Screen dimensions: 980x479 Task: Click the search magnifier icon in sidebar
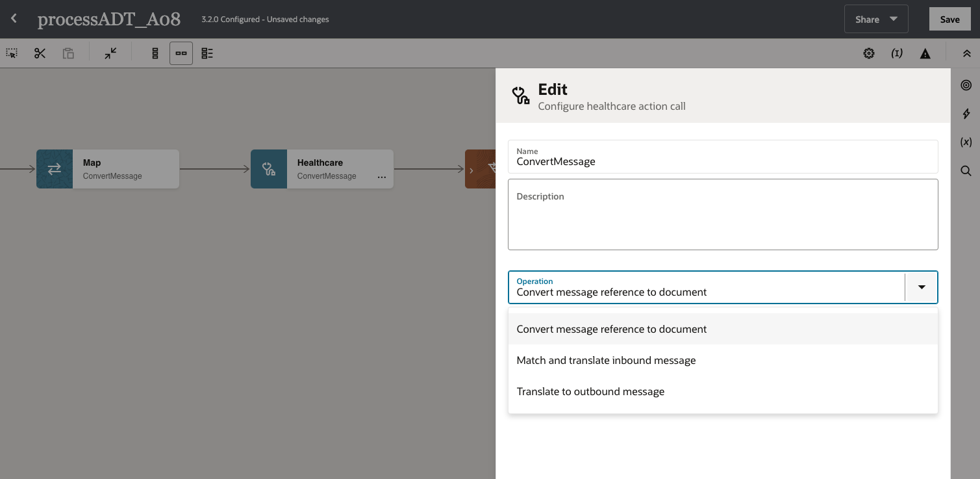[966, 171]
